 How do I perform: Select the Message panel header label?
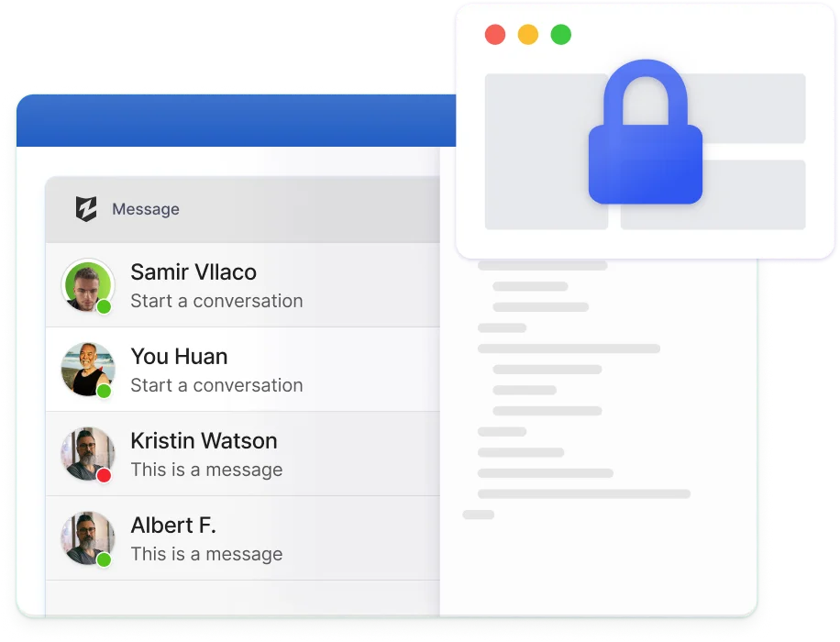146,209
